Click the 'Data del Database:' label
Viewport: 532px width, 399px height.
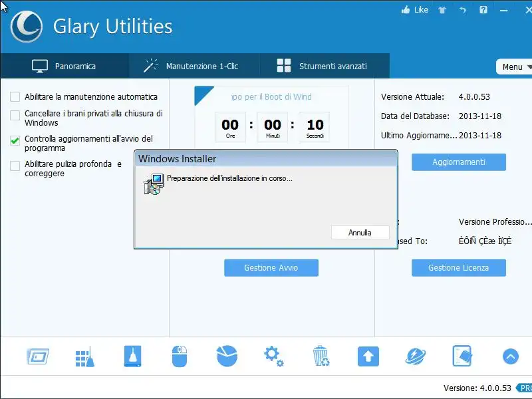click(415, 116)
